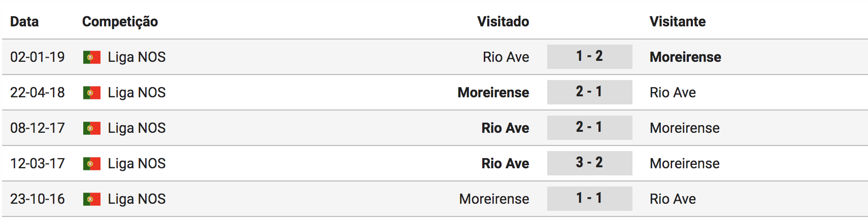Open Rio Ave visitor in 23-10-16 row

[673, 199]
